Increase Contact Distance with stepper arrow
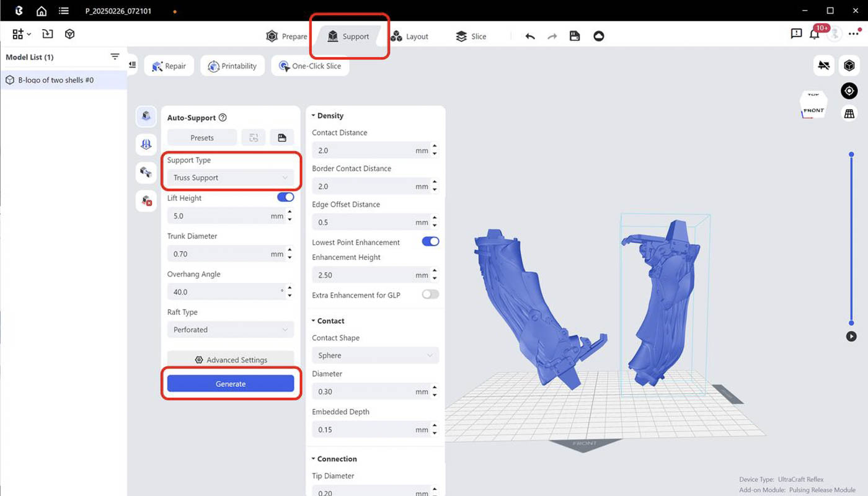This screenshot has width=868, height=496. coord(435,147)
